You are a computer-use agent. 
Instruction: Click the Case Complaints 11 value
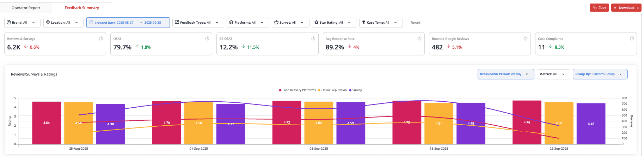[541, 47]
